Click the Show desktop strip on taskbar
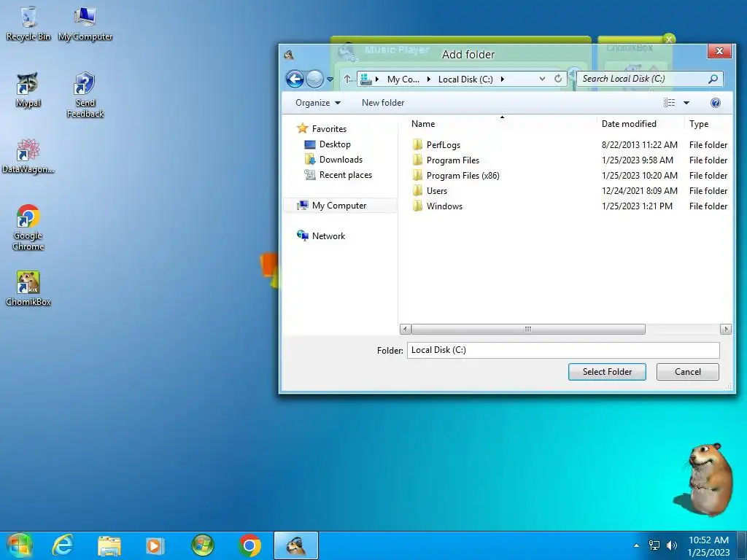The width and height of the screenshot is (747, 560). (x=742, y=545)
